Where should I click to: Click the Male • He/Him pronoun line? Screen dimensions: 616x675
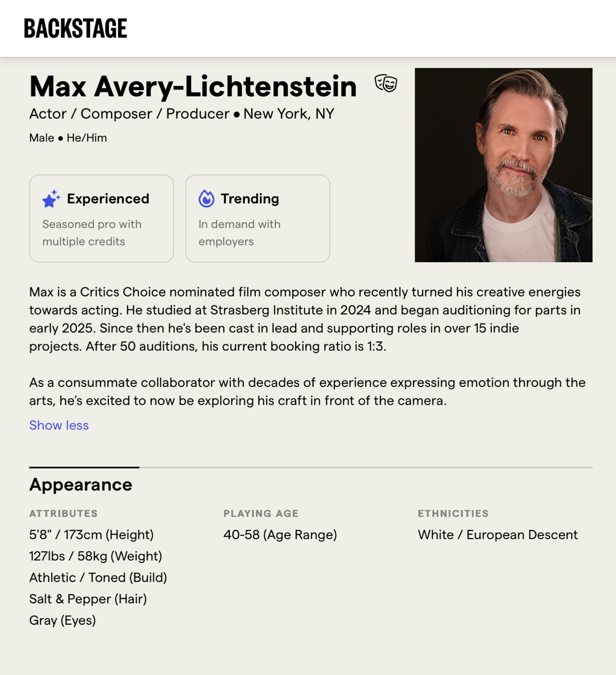[x=68, y=138]
